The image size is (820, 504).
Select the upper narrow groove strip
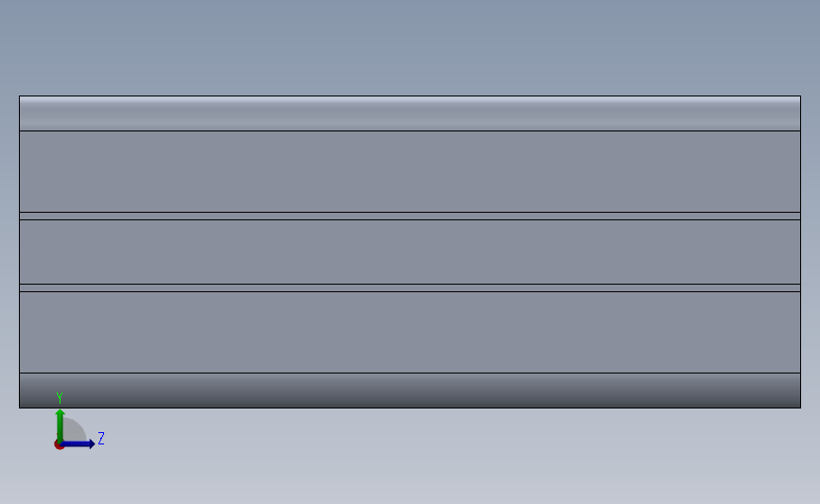[x=410, y=216]
